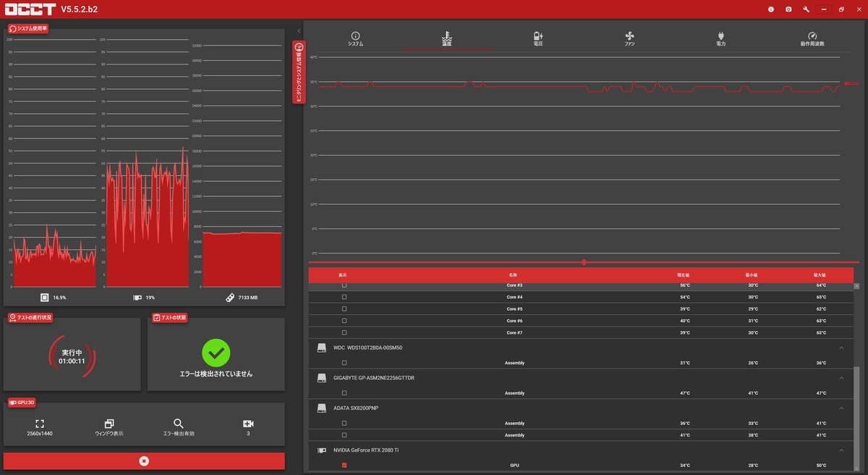Enable graph display for Core #5

pos(344,308)
